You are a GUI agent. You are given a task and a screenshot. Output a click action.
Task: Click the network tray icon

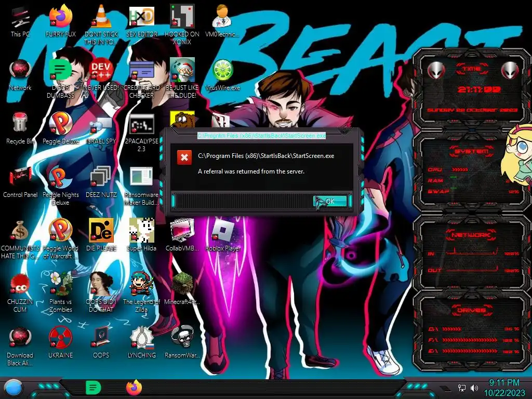click(x=462, y=388)
